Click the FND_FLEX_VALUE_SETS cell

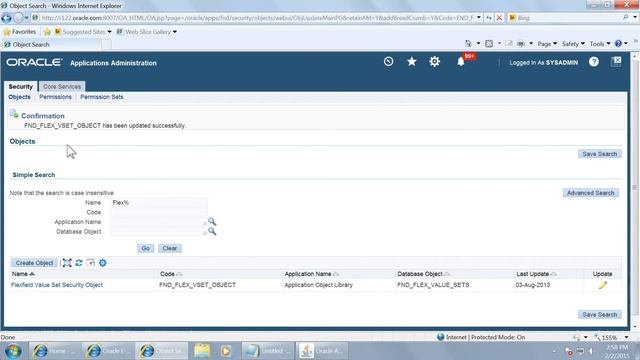(433, 285)
